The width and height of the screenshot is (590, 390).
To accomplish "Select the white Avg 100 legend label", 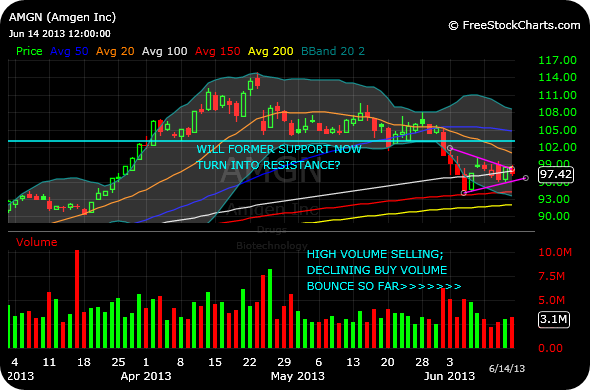I will point(164,51).
